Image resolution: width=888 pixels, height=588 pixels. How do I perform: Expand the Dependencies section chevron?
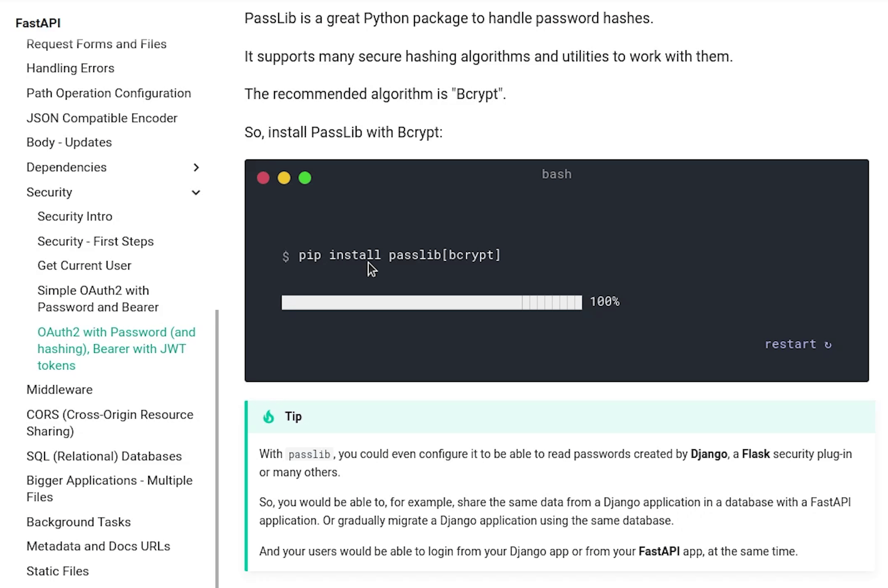click(196, 167)
